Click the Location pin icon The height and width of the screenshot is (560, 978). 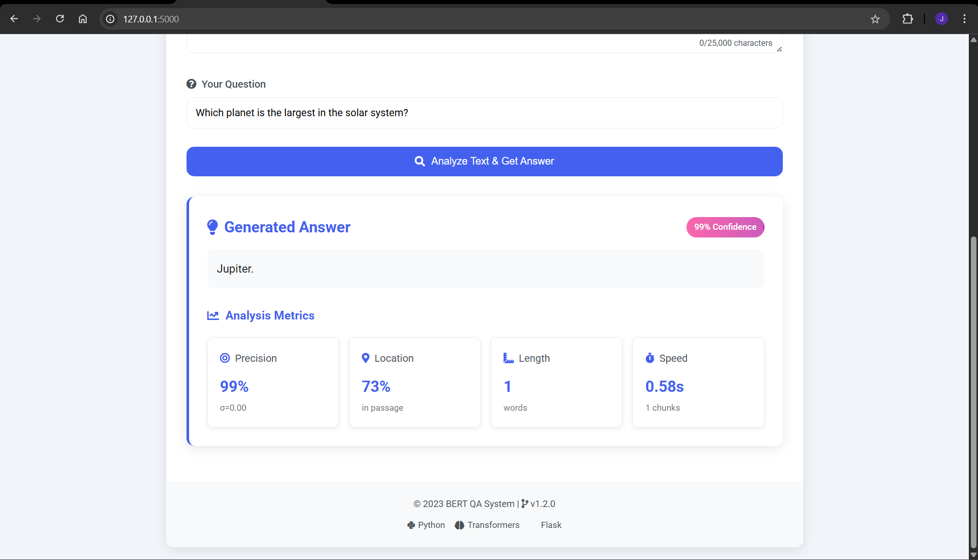pyautogui.click(x=365, y=358)
